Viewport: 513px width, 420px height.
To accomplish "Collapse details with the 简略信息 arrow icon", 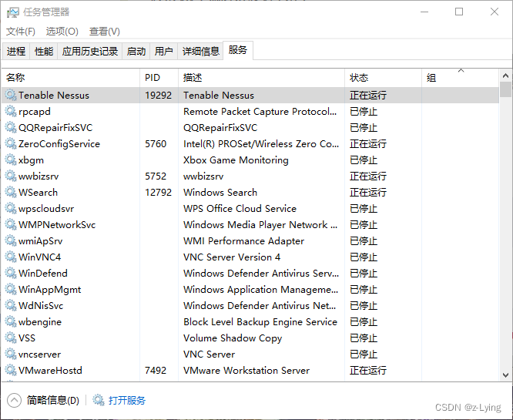I will [x=14, y=400].
